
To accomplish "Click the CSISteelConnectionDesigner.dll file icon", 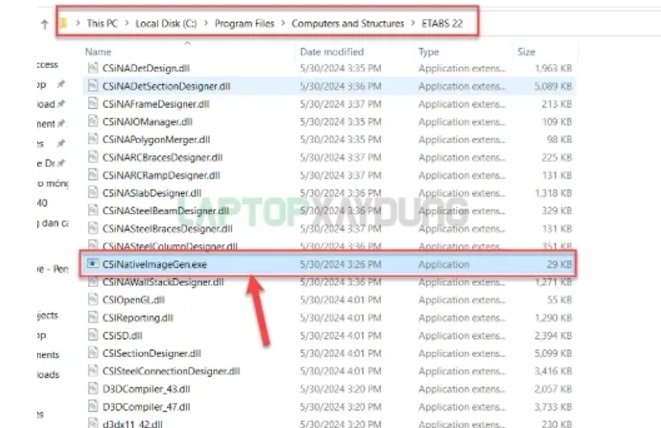I will pyautogui.click(x=93, y=371).
